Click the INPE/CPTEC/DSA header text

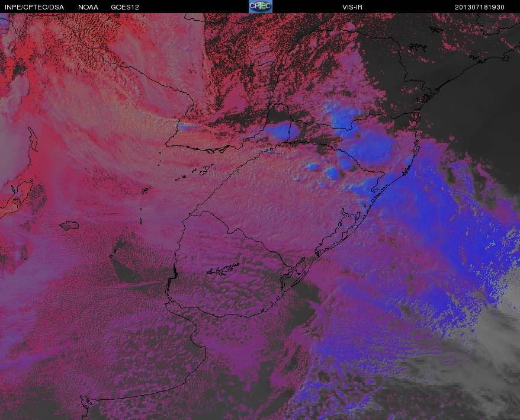pos(34,7)
